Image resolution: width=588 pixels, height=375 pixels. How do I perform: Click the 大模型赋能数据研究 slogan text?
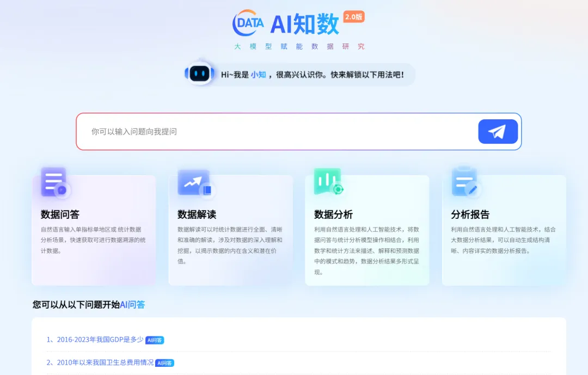pos(299,46)
